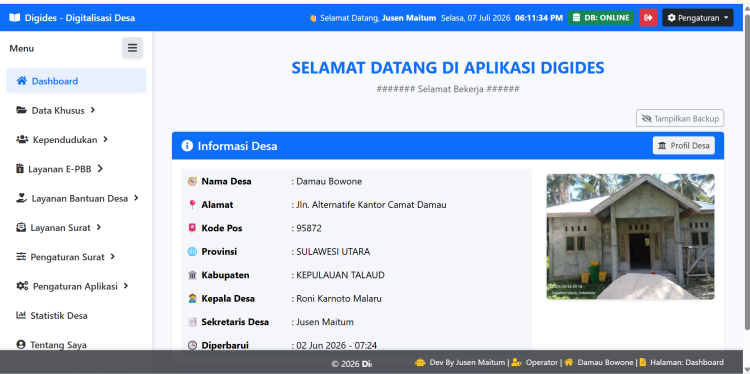Open the Kependudukan menu item
This screenshot has width=750, height=374.
76,140
